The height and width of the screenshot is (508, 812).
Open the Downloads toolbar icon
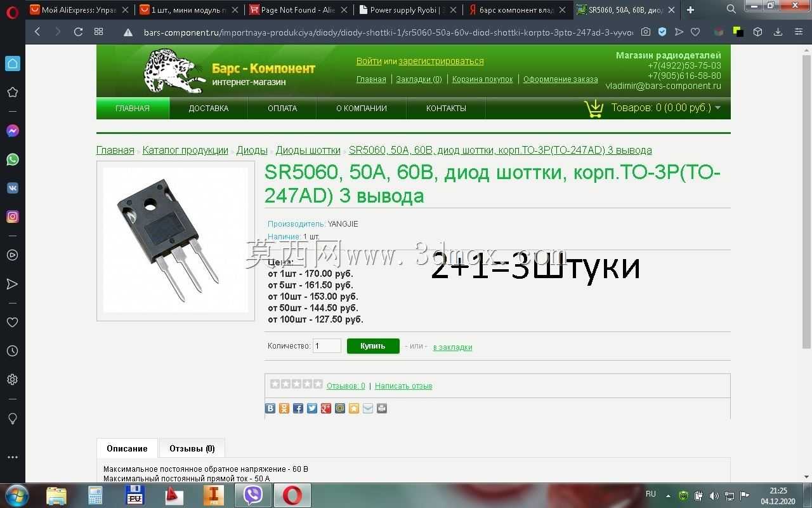coord(778,32)
